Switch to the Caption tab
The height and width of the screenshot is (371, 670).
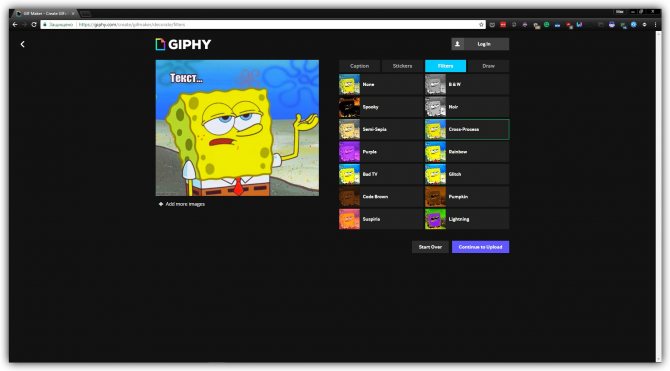click(359, 66)
